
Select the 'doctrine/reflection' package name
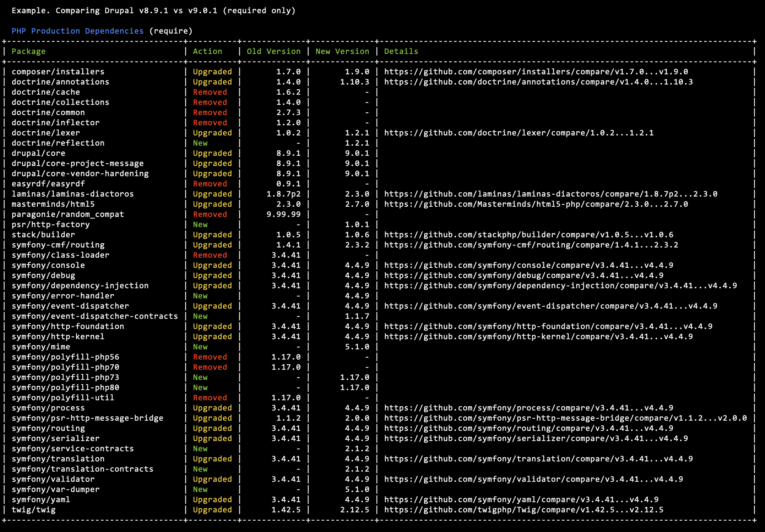[x=58, y=143]
